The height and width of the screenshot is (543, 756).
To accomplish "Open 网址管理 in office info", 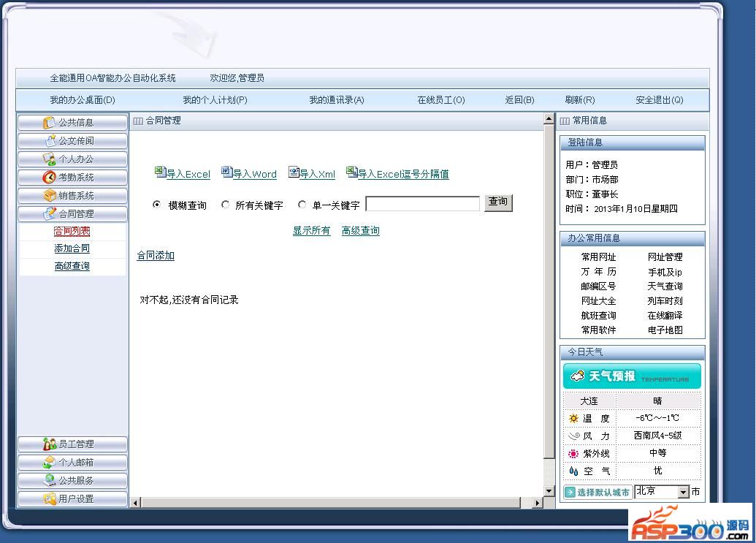I will tap(665, 257).
